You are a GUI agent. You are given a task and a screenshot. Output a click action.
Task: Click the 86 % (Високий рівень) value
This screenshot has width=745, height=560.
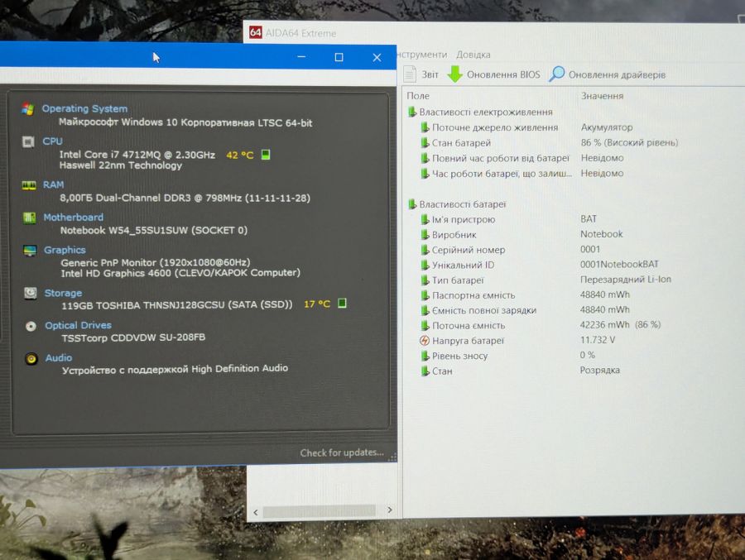tap(630, 142)
